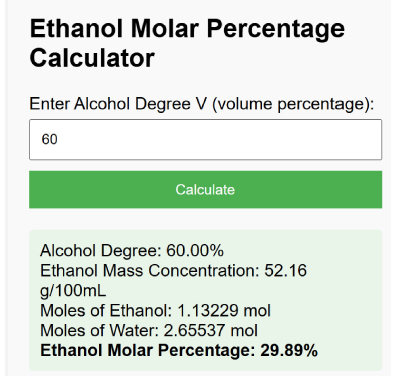Click the green Calculate button

(205, 190)
